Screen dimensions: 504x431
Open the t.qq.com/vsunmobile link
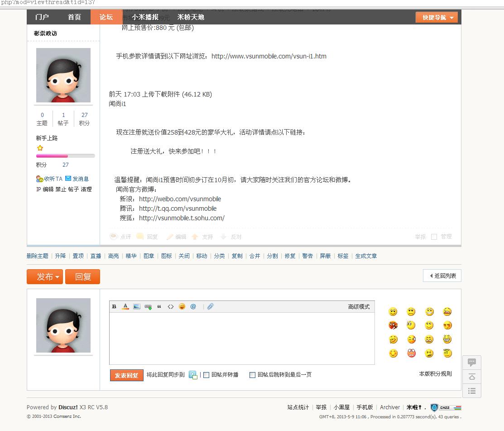point(178,209)
